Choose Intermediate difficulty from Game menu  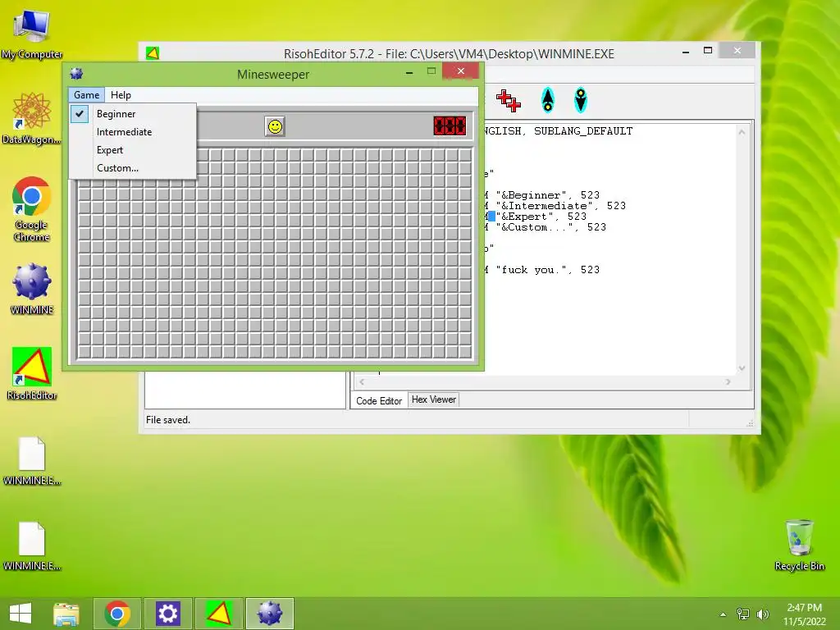pos(132,132)
